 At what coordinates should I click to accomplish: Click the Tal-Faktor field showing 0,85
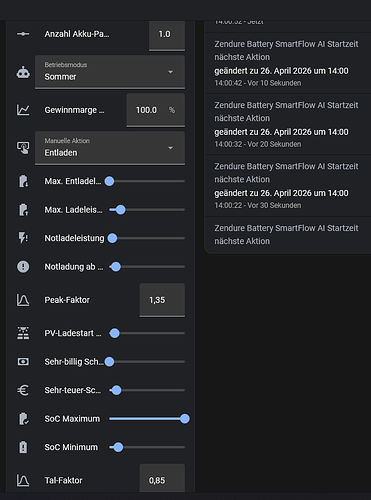(x=162, y=479)
